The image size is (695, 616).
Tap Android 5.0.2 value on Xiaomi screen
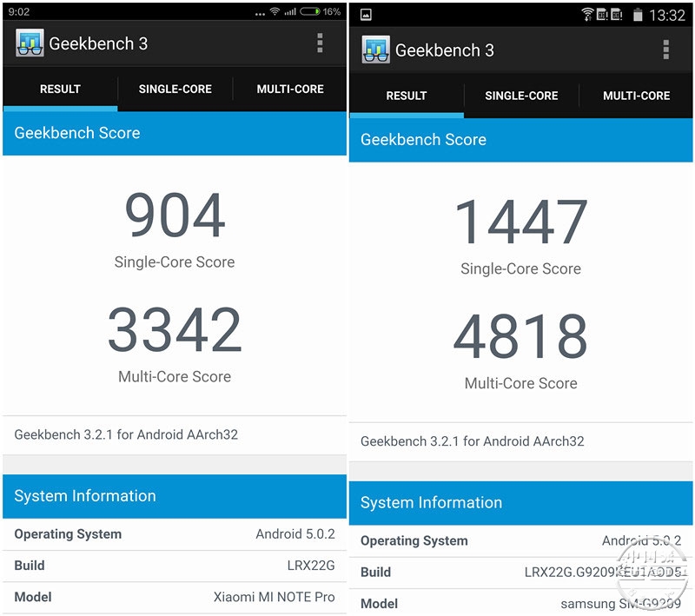click(x=295, y=534)
